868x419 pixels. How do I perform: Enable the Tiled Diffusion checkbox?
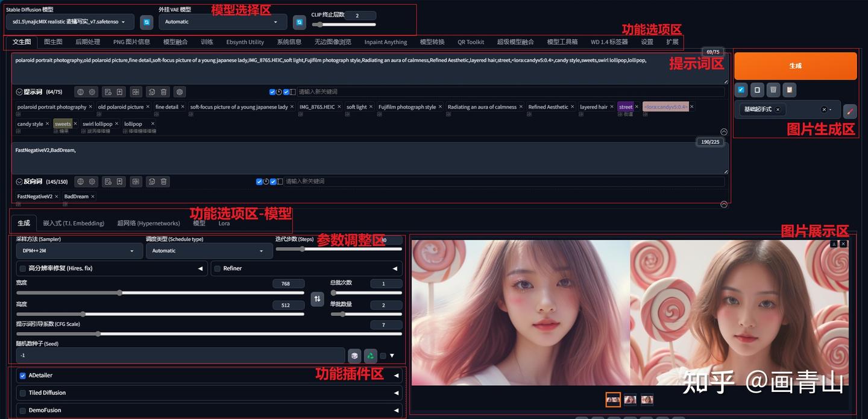(22, 392)
